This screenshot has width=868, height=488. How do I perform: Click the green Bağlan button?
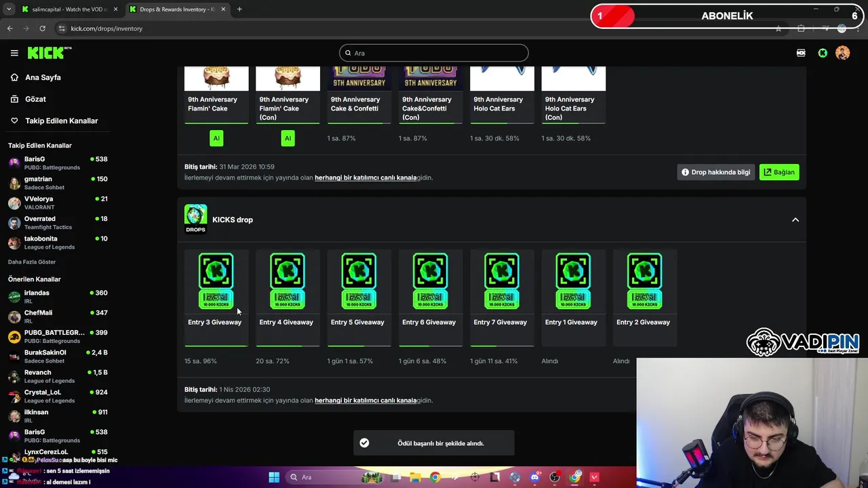(x=779, y=172)
